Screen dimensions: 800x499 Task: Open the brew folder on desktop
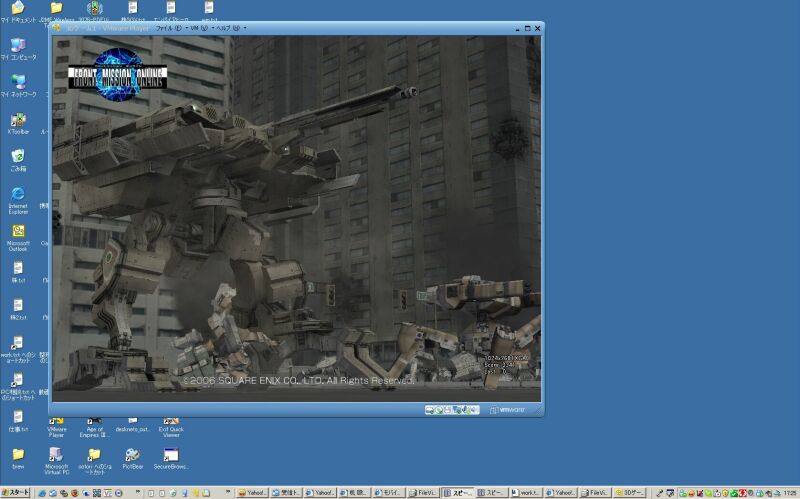point(18,458)
